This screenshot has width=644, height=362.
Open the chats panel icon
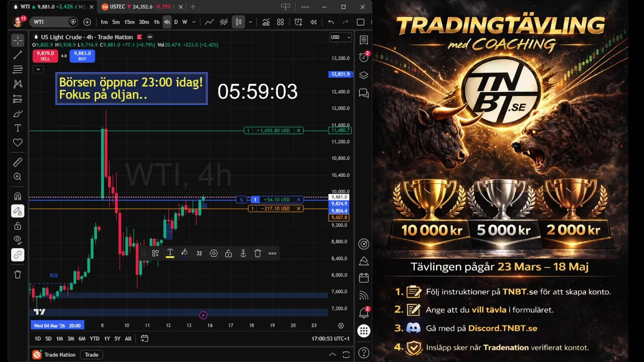pyautogui.click(x=364, y=93)
